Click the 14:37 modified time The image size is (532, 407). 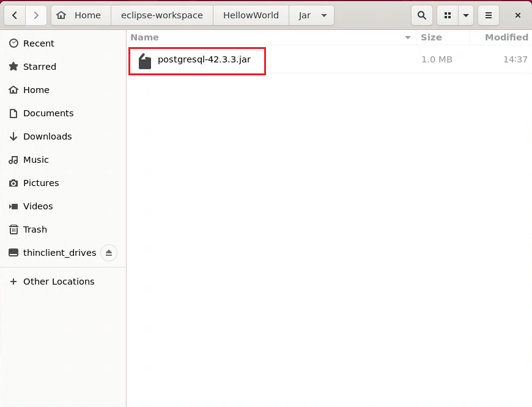[x=515, y=59]
